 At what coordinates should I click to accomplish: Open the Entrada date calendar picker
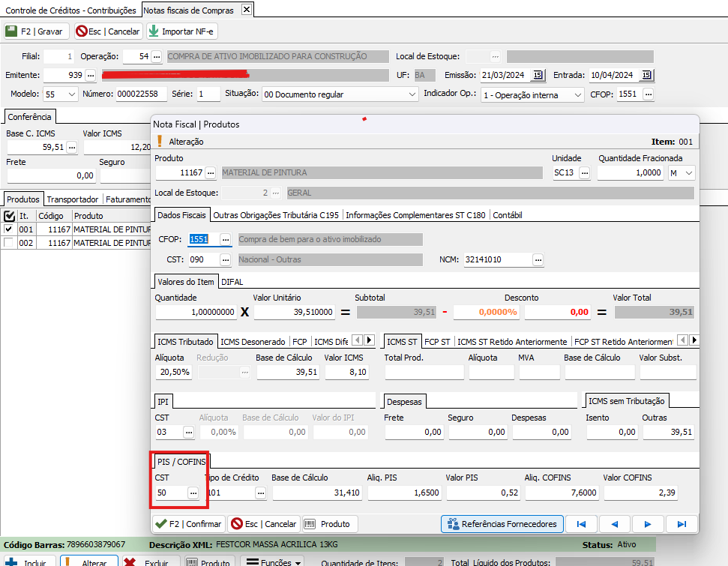pyautogui.click(x=646, y=75)
